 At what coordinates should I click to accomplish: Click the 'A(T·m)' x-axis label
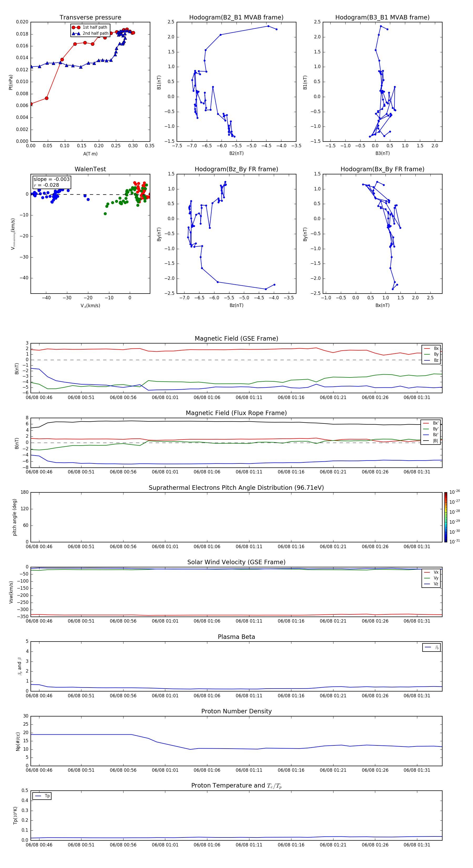pyautogui.click(x=90, y=154)
